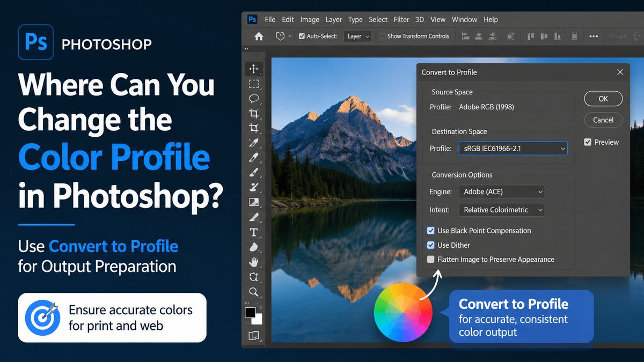Click the three-dots more options icon
Screen dimensions: 644x362
click(x=594, y=36)
